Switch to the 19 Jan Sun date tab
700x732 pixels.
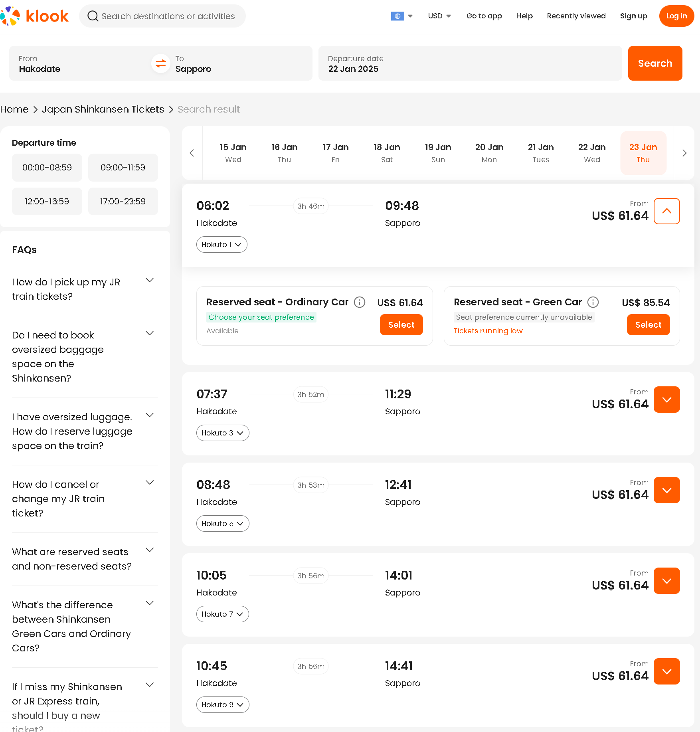[438, 153]
